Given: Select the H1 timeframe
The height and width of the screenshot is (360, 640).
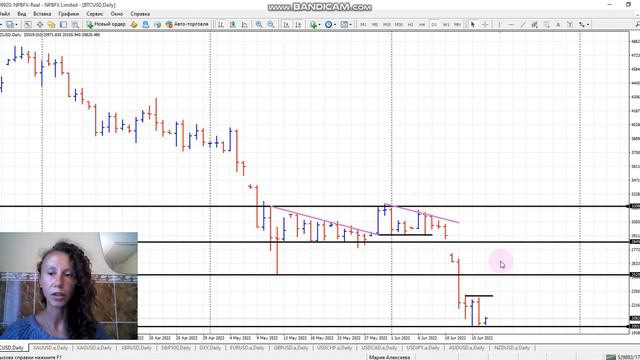Looking at the screenshot, I should point(411,24).
